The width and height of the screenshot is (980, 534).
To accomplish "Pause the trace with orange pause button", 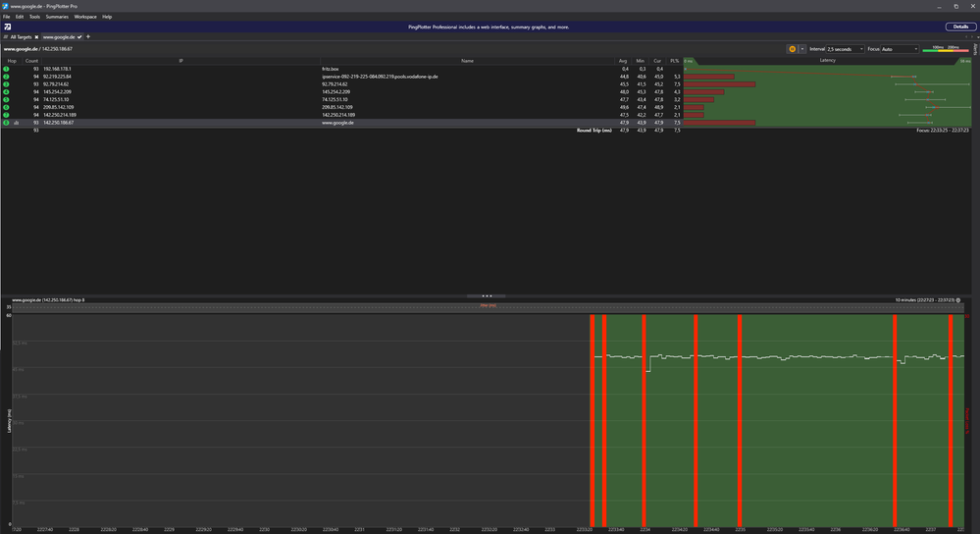I will tap(792, 49).
